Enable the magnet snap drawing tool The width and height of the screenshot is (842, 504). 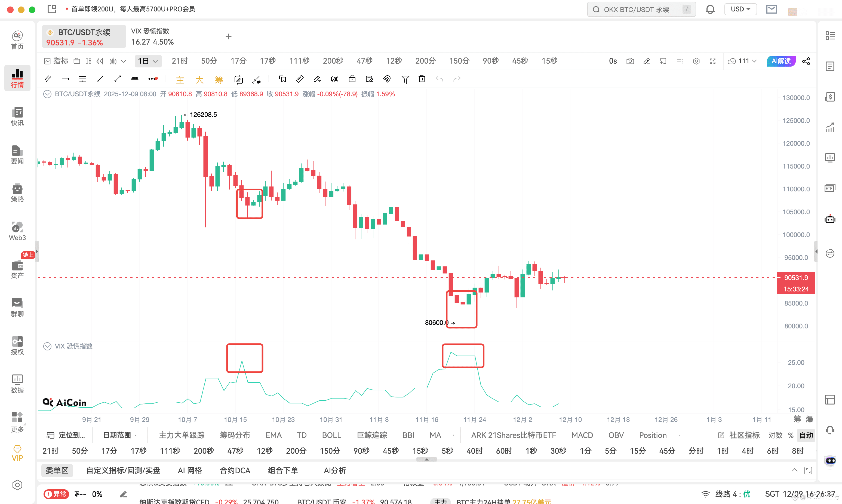[x=386, y=79]
